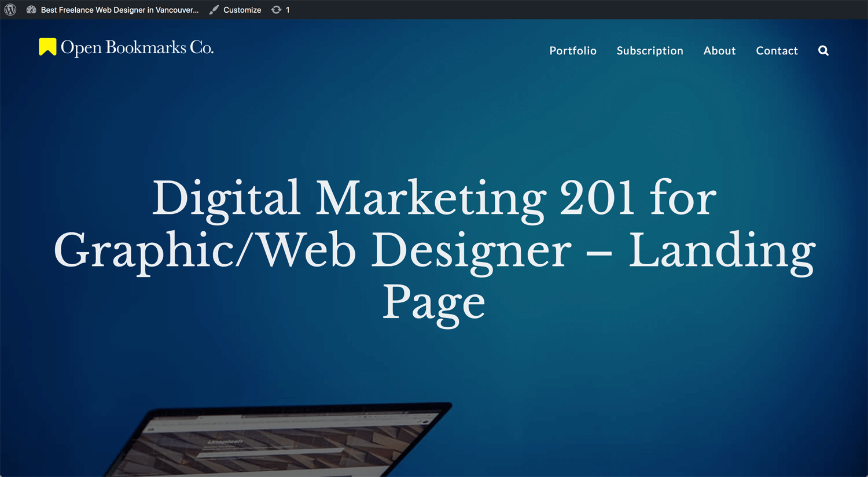Go to Open Bookmarks Co. home link

click(137, 48)
